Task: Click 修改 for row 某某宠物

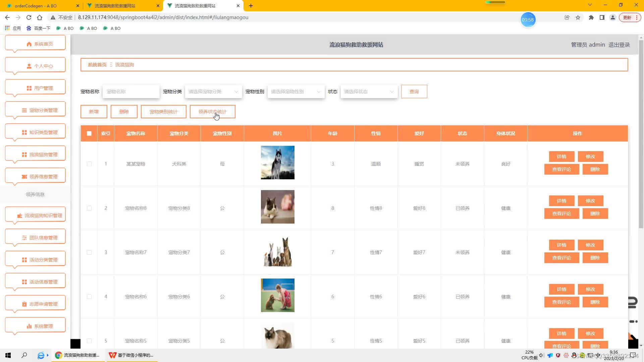Action: 590,157
